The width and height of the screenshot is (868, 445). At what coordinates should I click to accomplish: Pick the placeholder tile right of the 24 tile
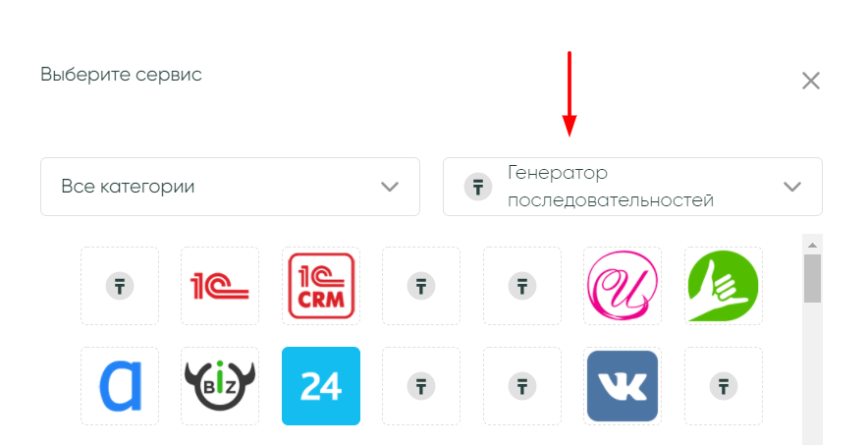421,386
